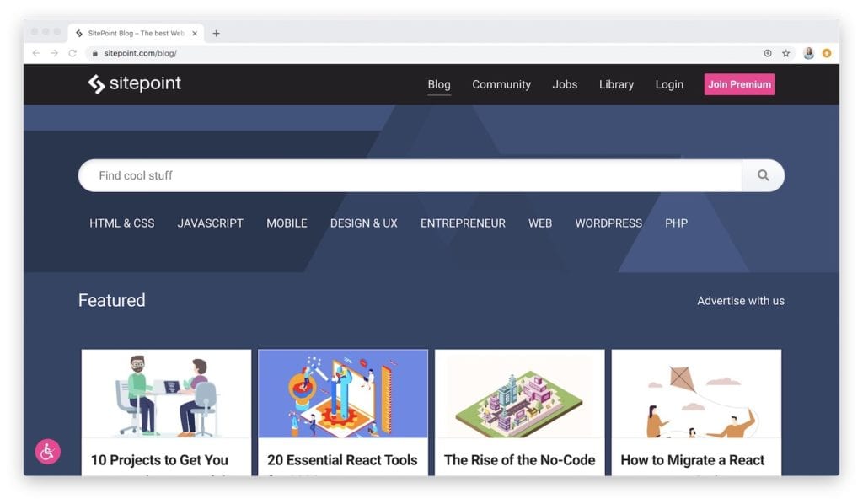Image resolution: width=863 pixels, height=504 pixels.
Task: Click the browser forward arrow
Action: pos(54,53)
